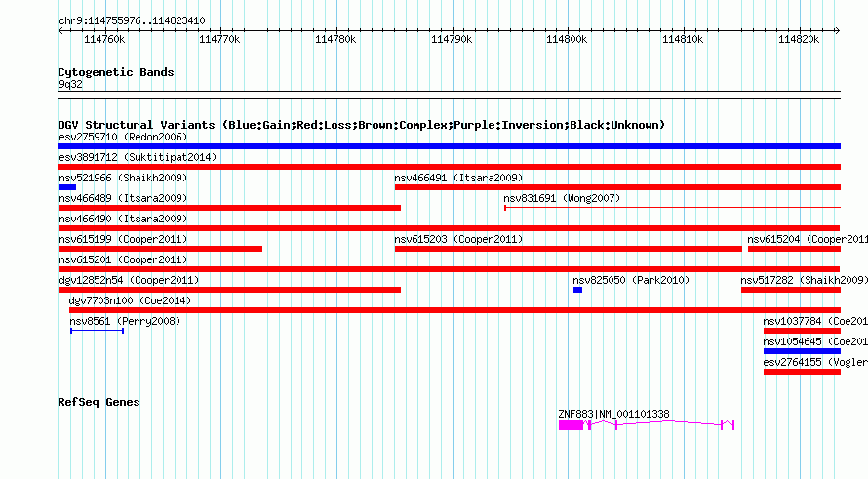The height and width of the screenshot is (479, 868).
Task: Click dgv7703n100 (Coe2014) variant label
Action: 130,300
